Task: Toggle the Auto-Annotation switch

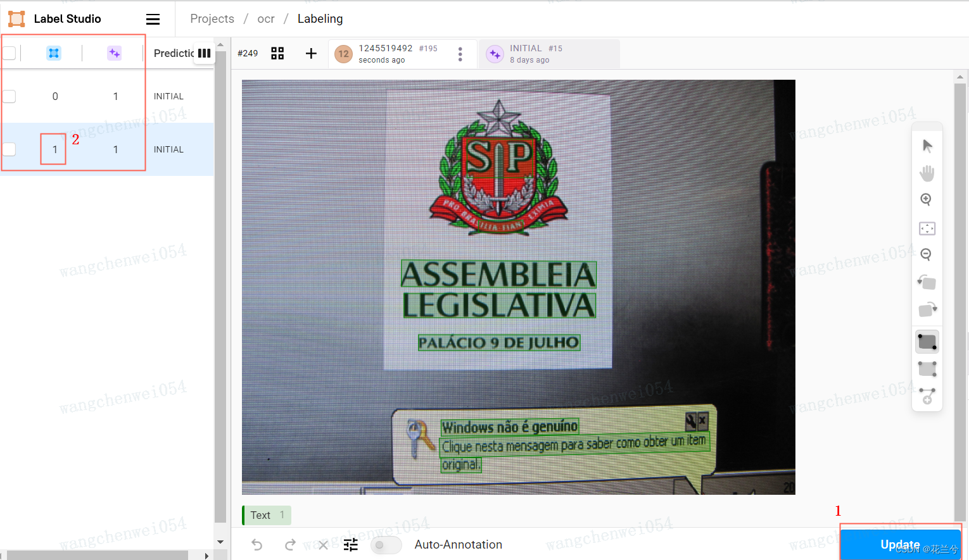Action: [386, 545]
